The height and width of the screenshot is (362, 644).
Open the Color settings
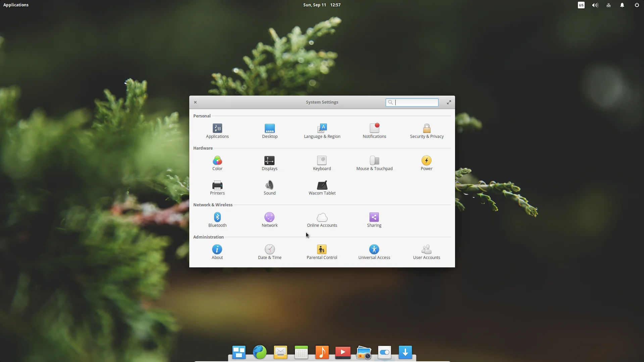(x=217, y=163)
